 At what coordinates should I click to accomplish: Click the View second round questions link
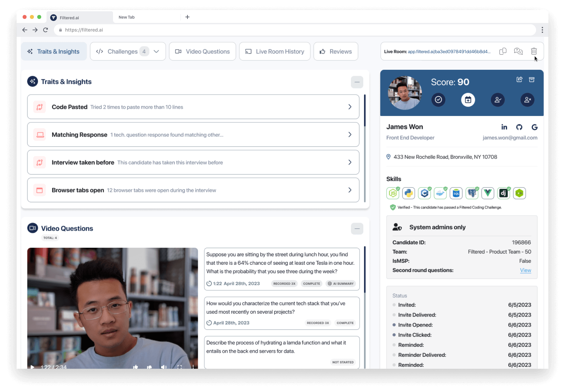click(525, 270)
